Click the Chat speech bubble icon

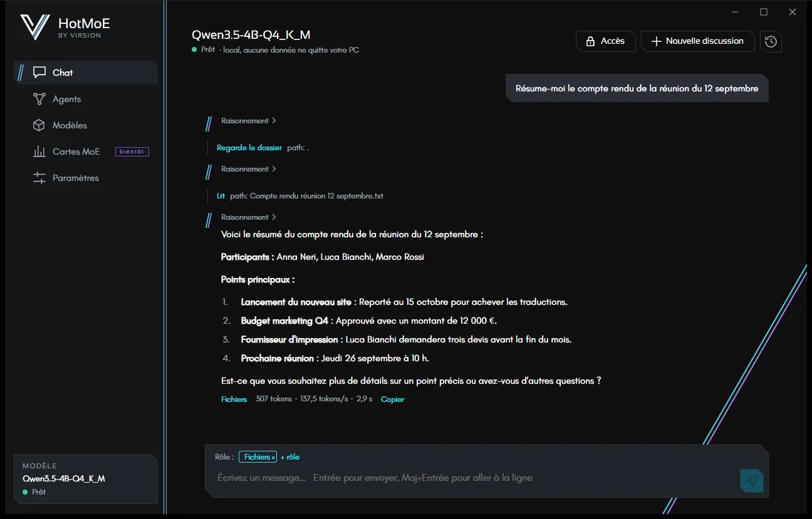[39, 73]
